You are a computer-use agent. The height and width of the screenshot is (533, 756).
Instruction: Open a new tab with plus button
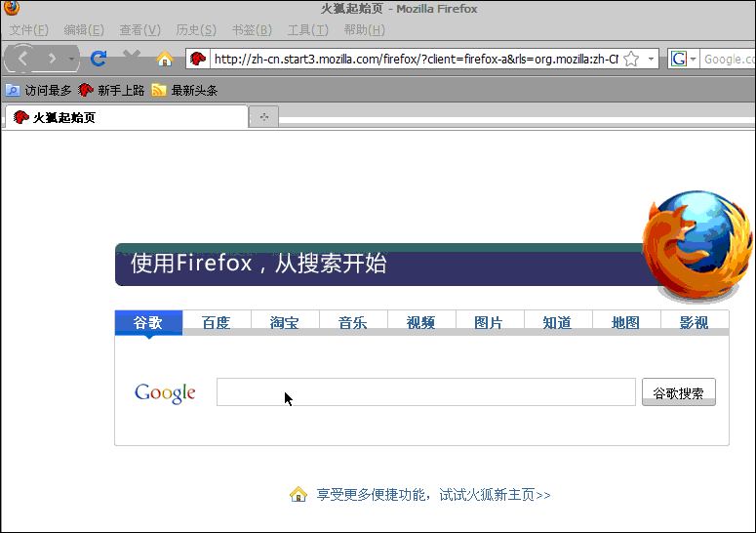click(263, 117)
